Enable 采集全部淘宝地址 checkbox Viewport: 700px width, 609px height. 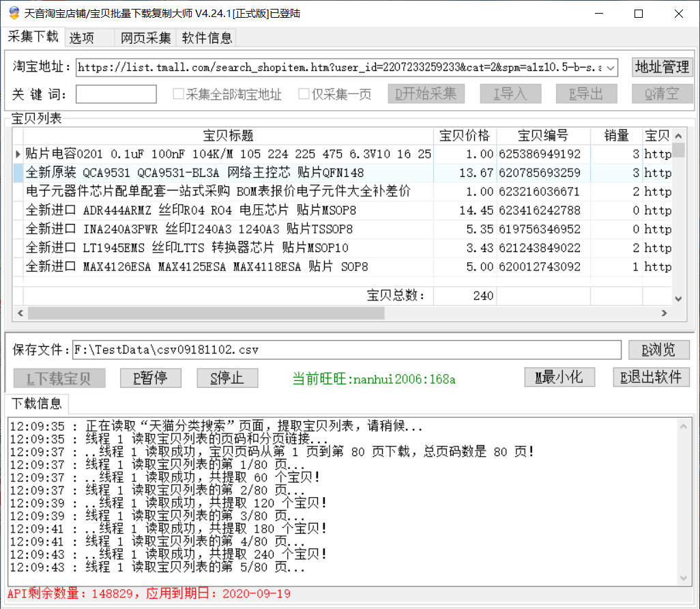(179, 94)
